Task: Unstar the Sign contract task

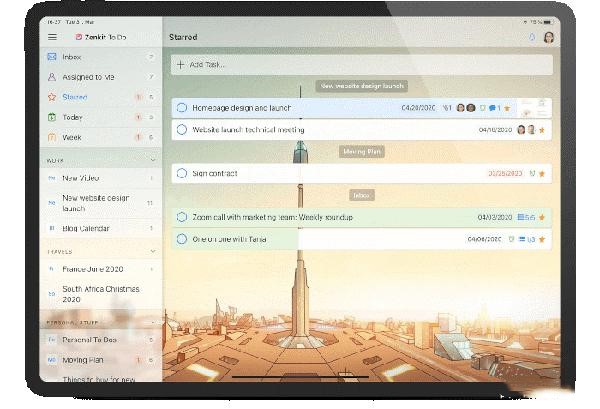Action: pyautogui.click(x=542, y=173)
